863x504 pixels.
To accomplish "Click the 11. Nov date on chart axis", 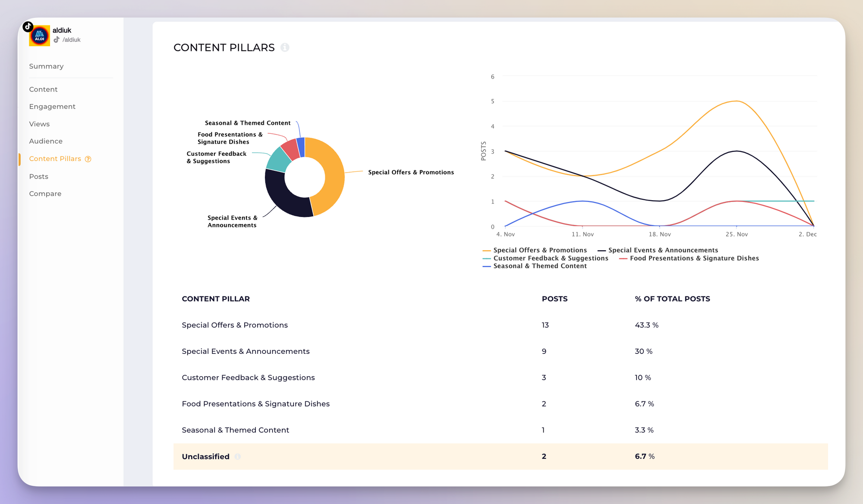I will (583, 234).
